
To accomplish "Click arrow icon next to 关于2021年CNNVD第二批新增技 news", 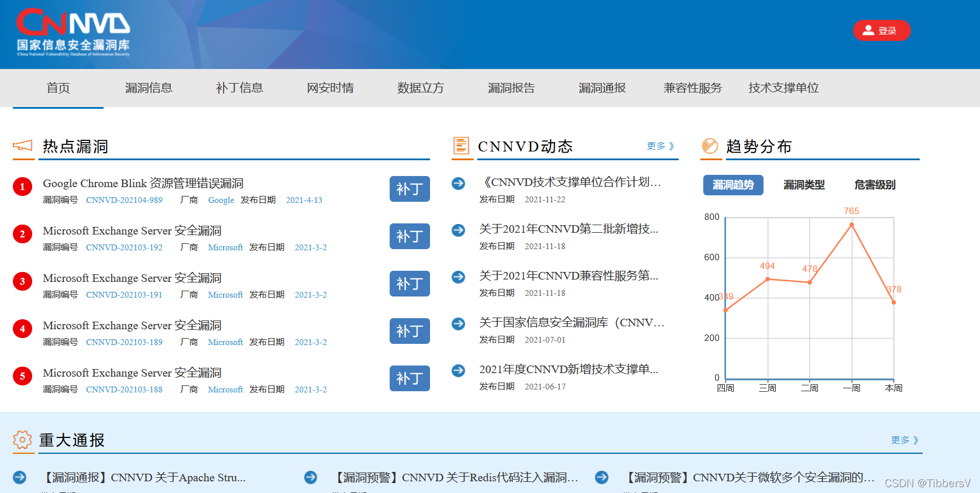I will (x=458, y=230).
